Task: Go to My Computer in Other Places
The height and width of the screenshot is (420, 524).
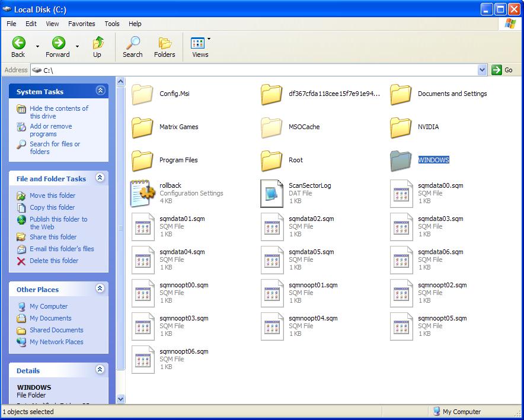Action: [x=49, y=306]
